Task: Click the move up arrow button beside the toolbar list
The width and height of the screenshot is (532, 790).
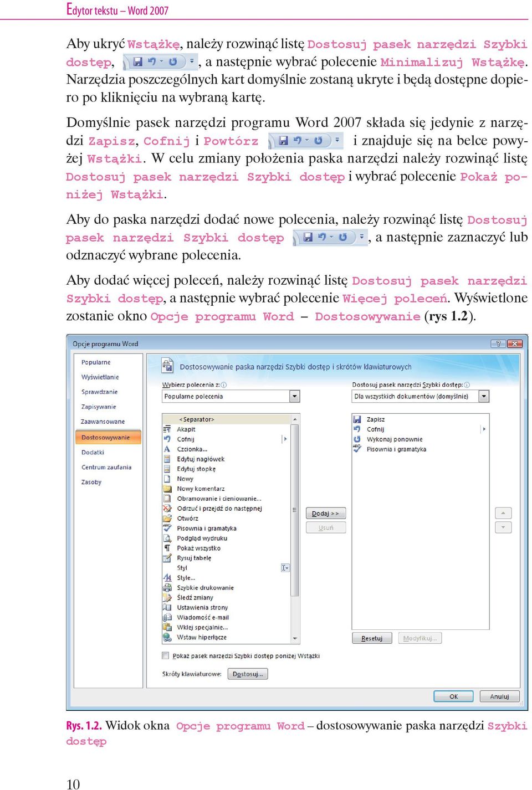Action: (x=503, y=513)
